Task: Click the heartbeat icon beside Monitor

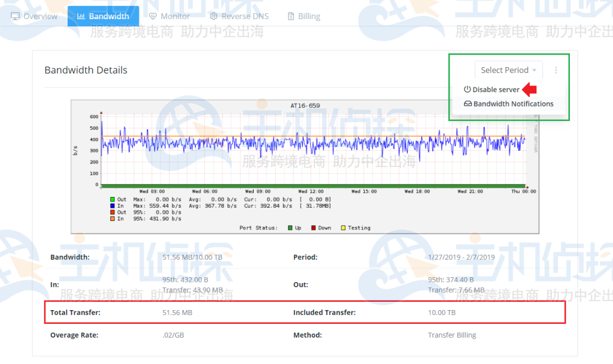Action: (153, 16)
